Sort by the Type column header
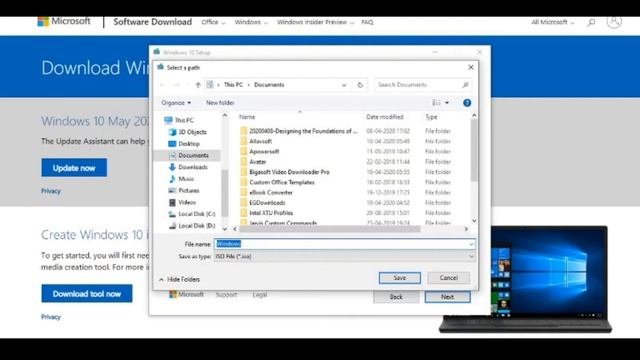This screenshot has width=640, height=360. point(431,117)
